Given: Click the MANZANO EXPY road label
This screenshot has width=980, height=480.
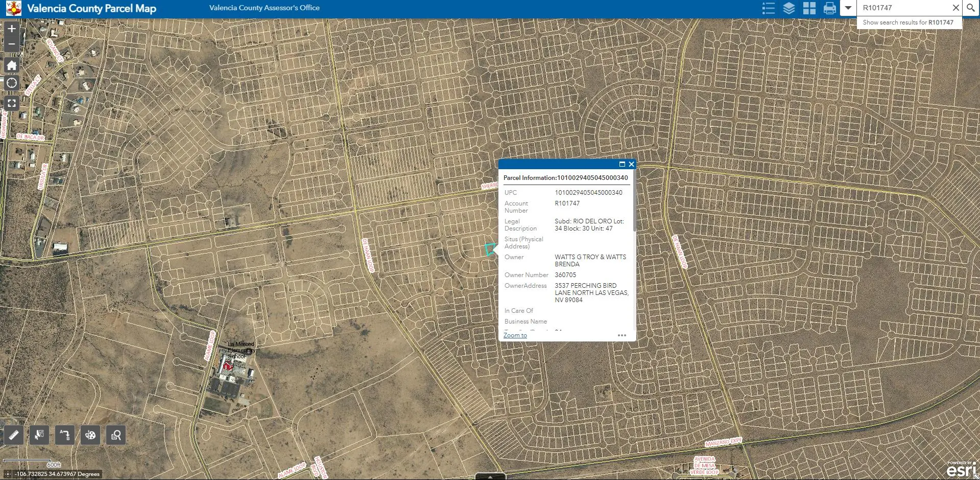Looking at the screenshot, I should point(724,442).
